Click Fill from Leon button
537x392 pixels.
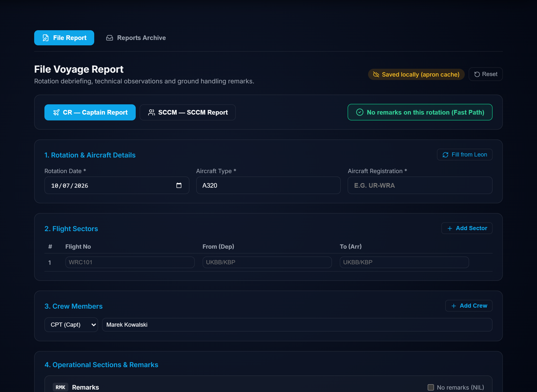pos(465,155)
